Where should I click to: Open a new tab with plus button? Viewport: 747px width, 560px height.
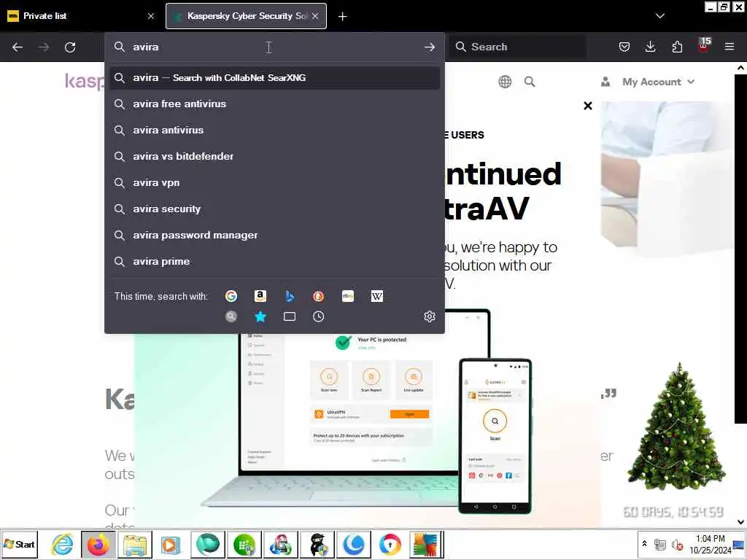point(343,17)
